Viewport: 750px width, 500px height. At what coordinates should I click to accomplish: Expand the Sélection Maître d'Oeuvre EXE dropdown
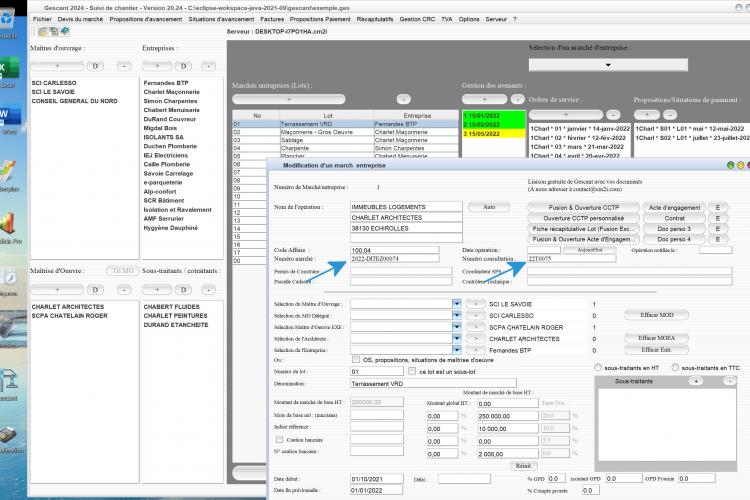[456, 327]
